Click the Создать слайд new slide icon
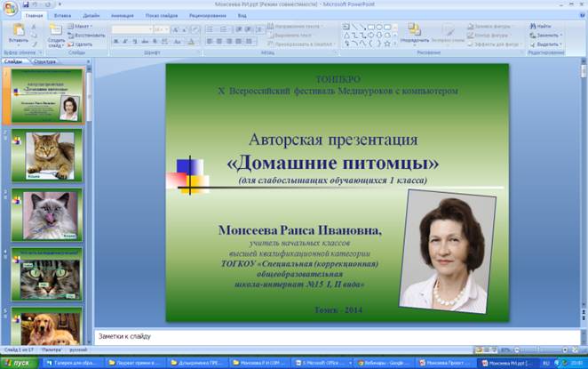 [x=56, y=31]
